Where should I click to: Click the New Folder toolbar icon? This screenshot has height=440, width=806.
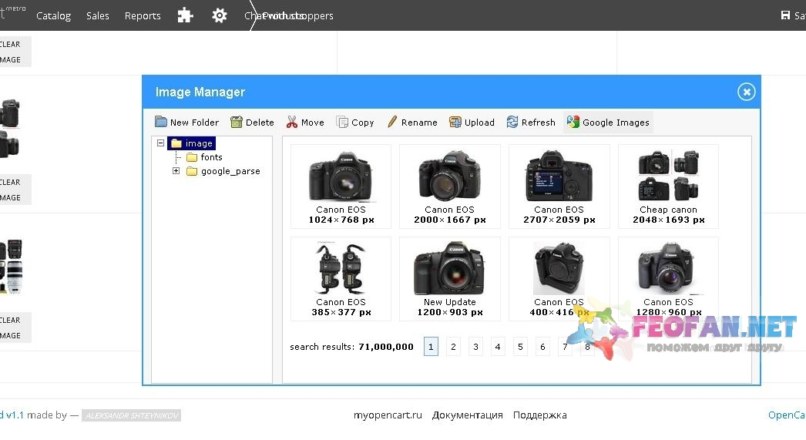tap(161, 122)
